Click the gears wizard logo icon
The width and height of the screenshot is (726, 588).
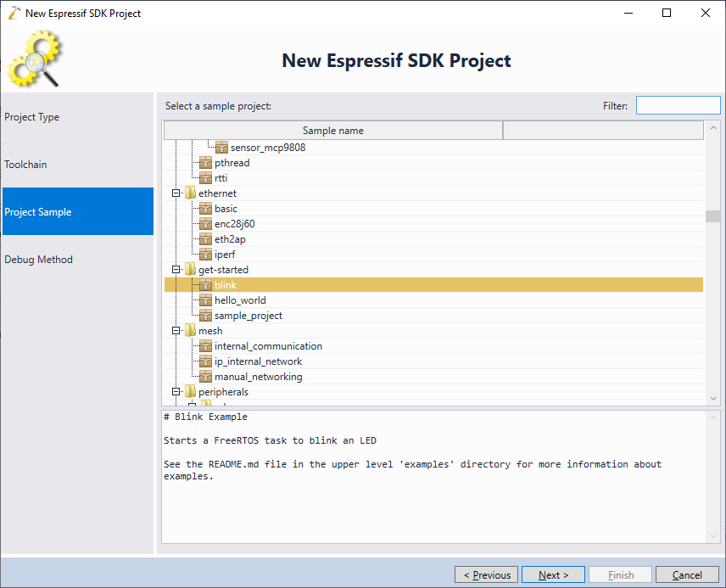point(34,59)
